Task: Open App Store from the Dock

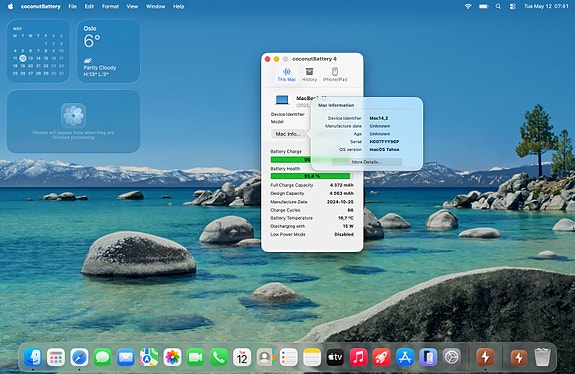Action: coord(405,357)
